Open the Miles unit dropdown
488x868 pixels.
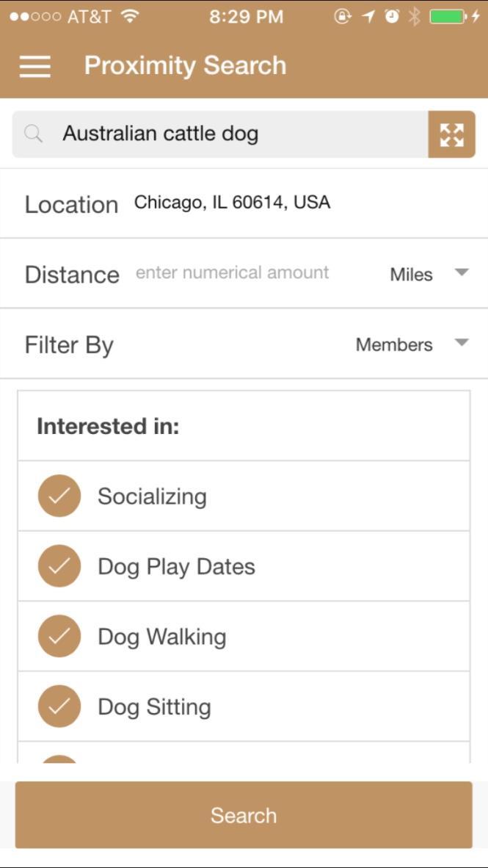[x=424, y=273]
